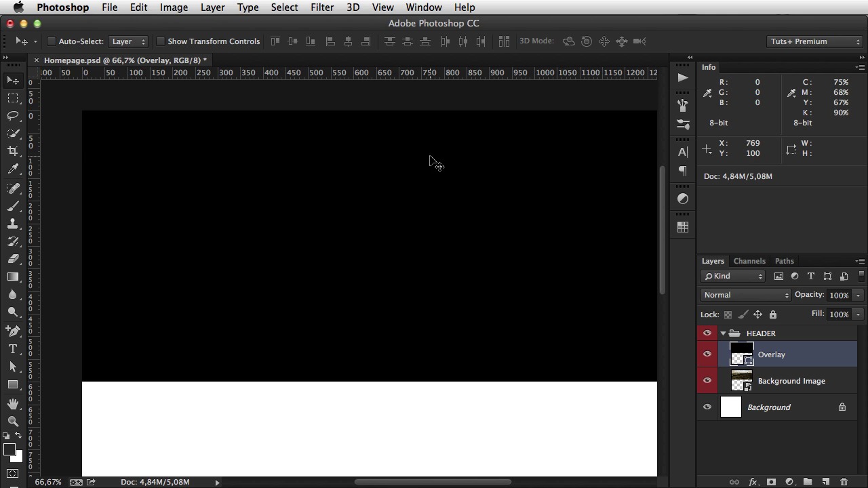Screen dimensions: 868x488
Task: Select the Rectangle shape tool
Action: [x=13, y=384]
